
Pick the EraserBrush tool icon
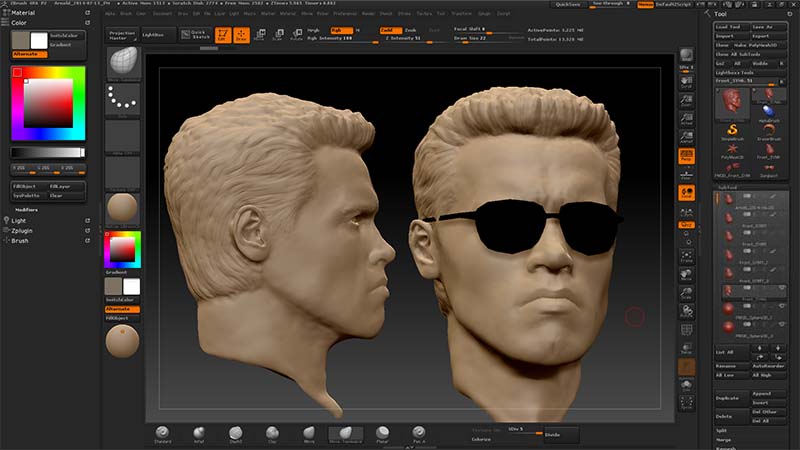pos(768,132)
